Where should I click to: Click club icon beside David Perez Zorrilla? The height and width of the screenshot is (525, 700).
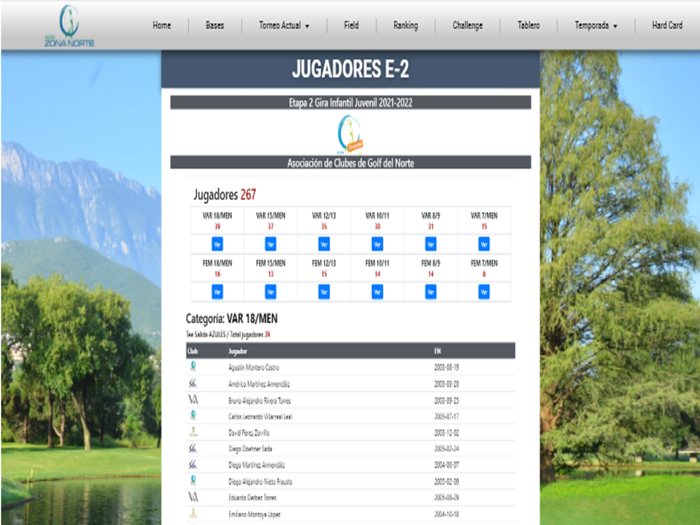193,432
